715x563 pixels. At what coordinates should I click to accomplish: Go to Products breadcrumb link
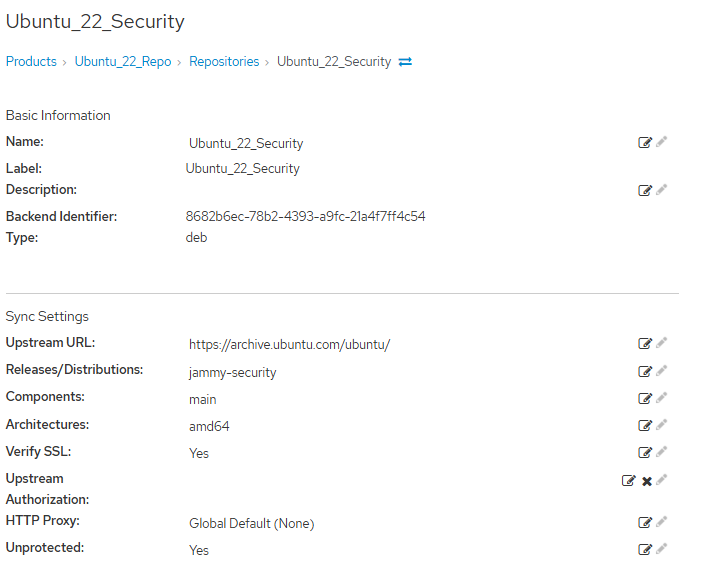coord(31,61)
